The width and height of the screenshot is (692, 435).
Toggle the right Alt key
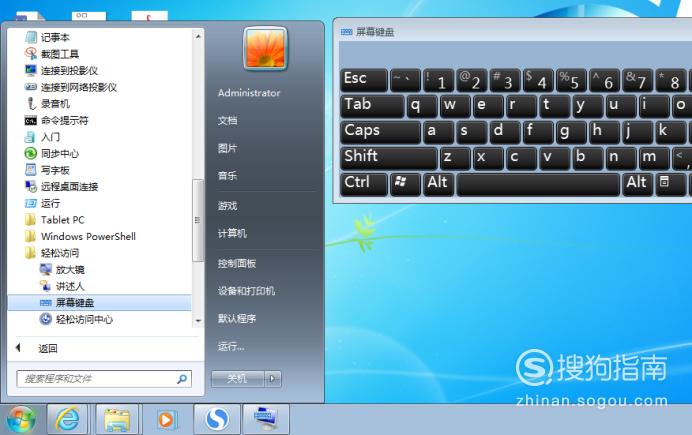tap(637, 184)
